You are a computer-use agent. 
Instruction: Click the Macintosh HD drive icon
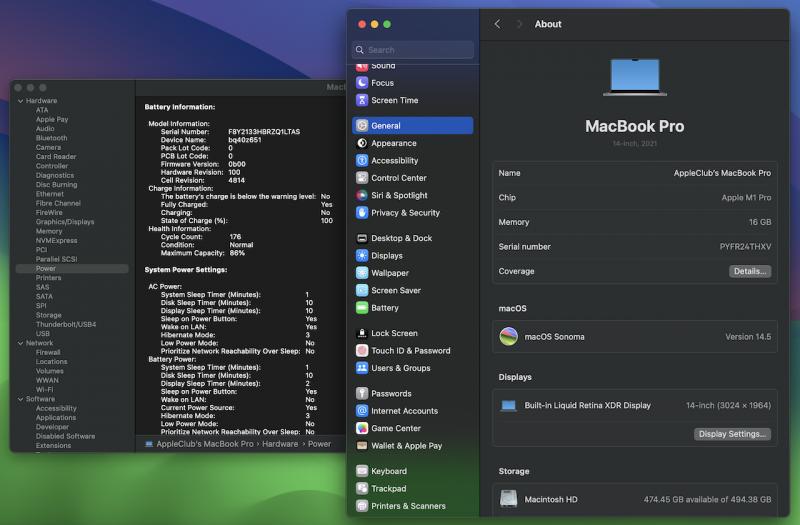[509, 499]
